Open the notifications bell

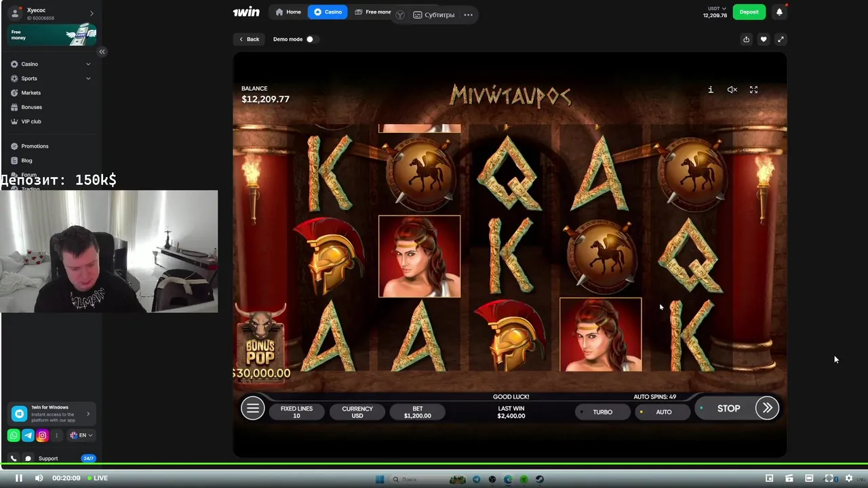tap(779, 12)
